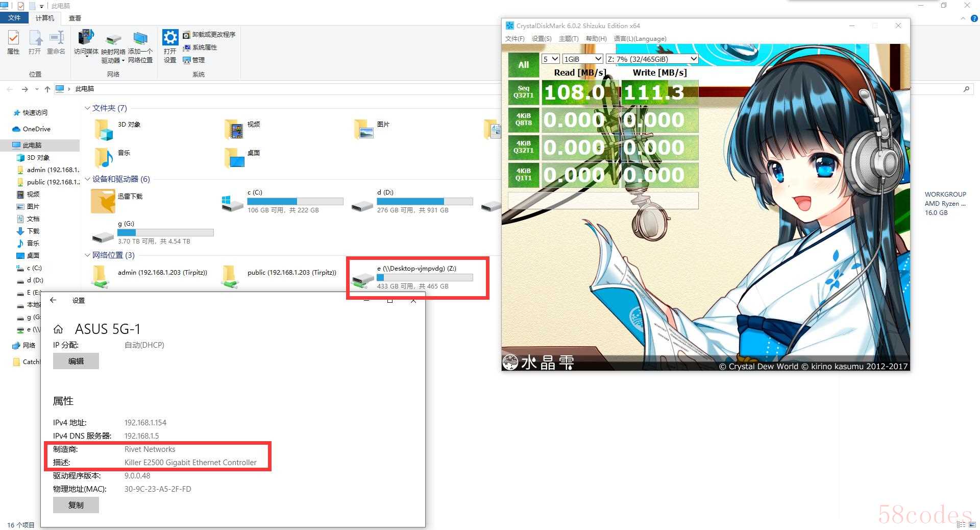
Task: Open the 设置(S) menu in CrystalDiskMark
Action: tap(542, 39)
